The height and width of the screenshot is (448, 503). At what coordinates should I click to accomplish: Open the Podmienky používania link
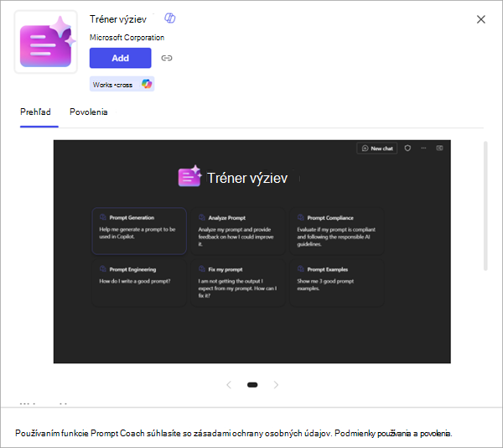tap(373, 434)
